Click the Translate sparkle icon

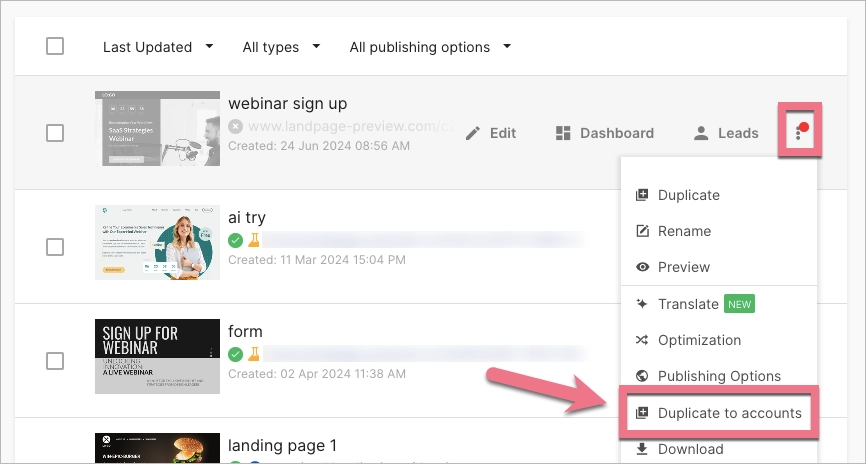point(642,304)
